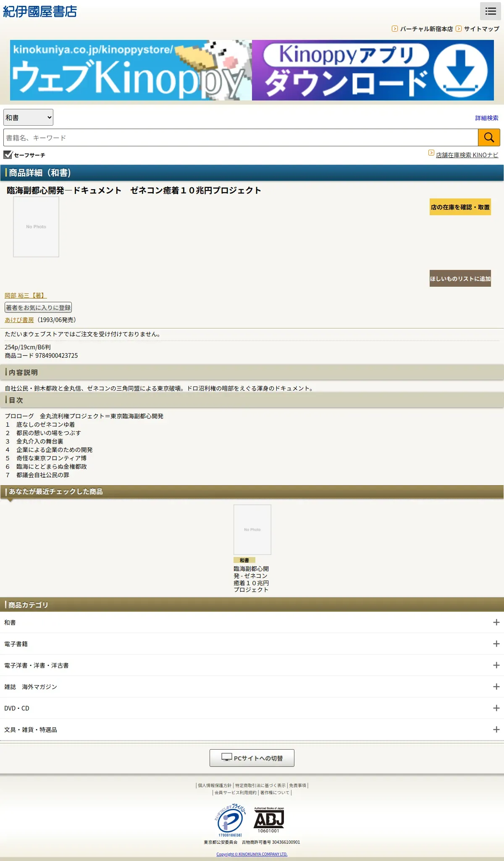This screenshot has width=504, height=861.
Task: Click contents line 奇怪な東京フロンティア博
Action: point(51,458)
